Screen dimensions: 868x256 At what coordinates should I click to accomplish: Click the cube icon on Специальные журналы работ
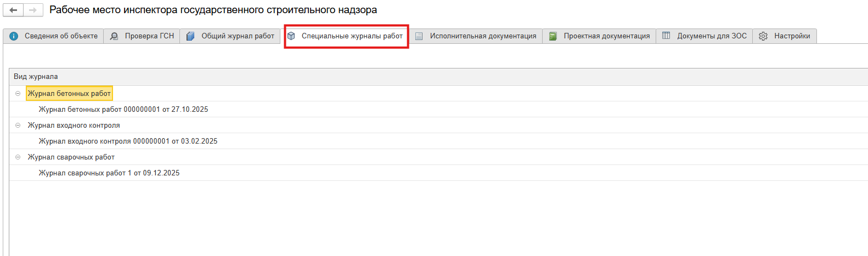click(x=291, y=36)
